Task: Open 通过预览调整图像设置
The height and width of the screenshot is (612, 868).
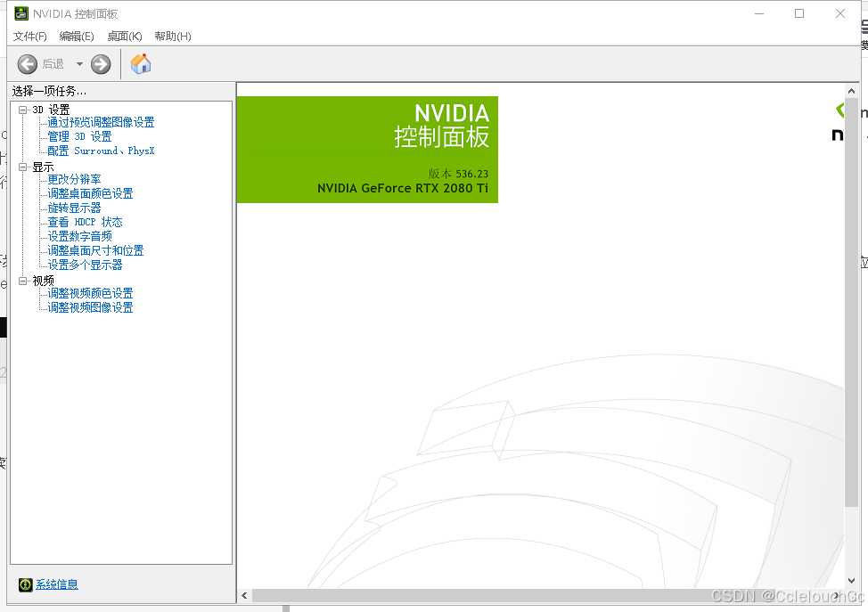Action: [101, 122]
